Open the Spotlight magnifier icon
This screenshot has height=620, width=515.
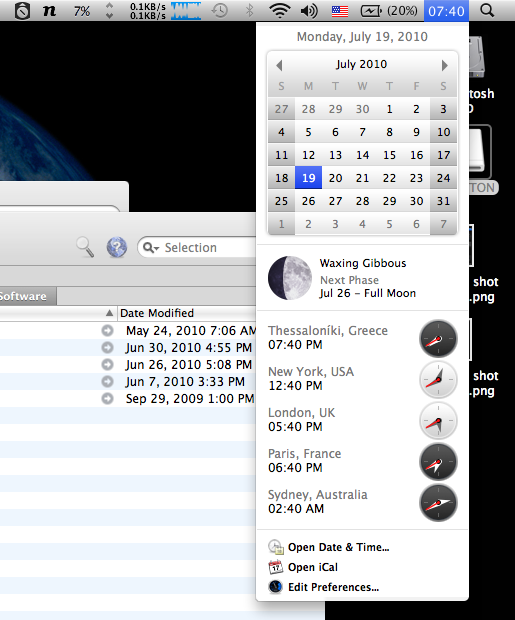(x=487, y=11)
